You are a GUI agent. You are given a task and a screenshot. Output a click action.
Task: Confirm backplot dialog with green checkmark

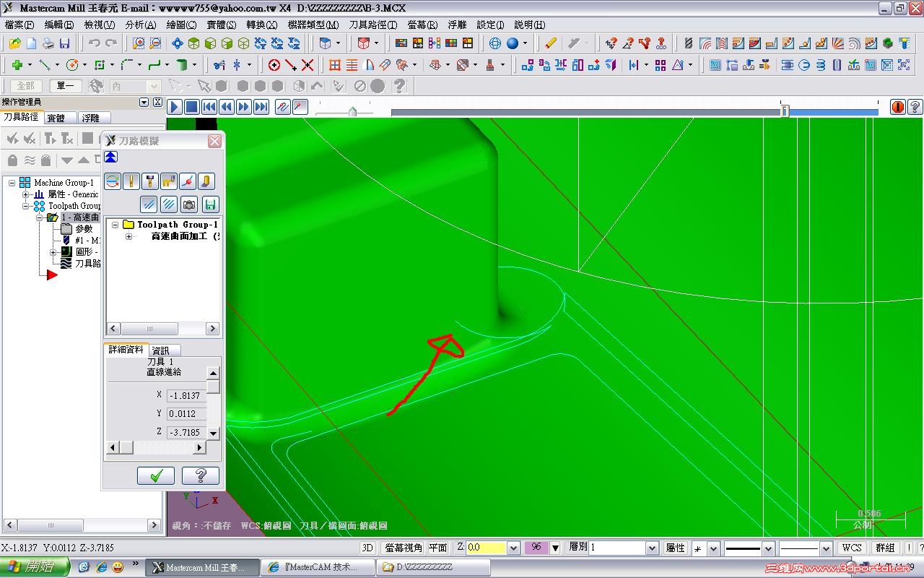click(156, 475)
